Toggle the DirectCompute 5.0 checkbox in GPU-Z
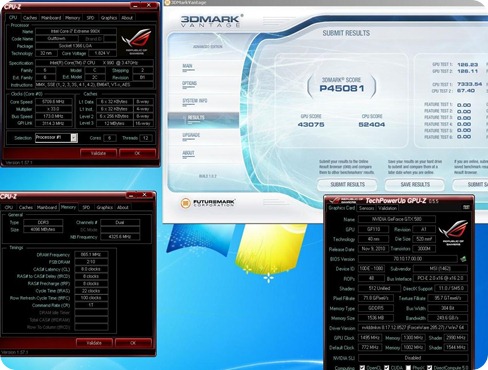Image resolution: width=488 pixels, height=370 pixels. coord(430,368)
